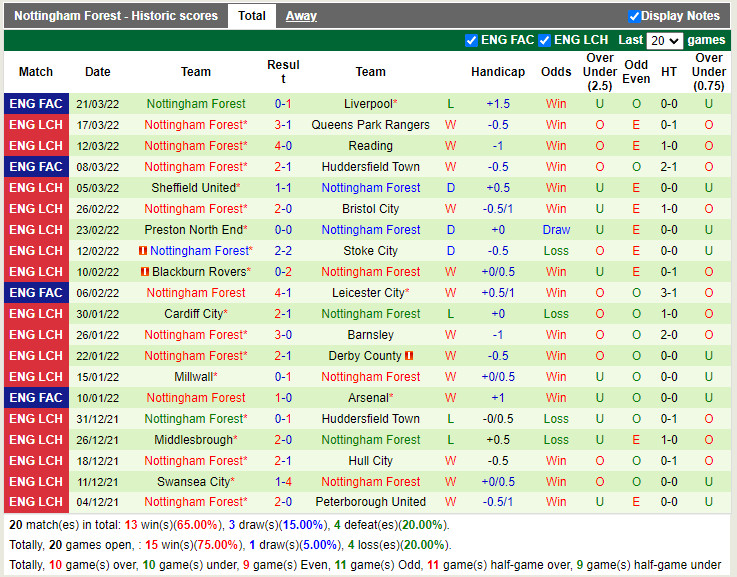Open the Arsenal team link
This screenshot has height=577, width=737.
[368, 398]
